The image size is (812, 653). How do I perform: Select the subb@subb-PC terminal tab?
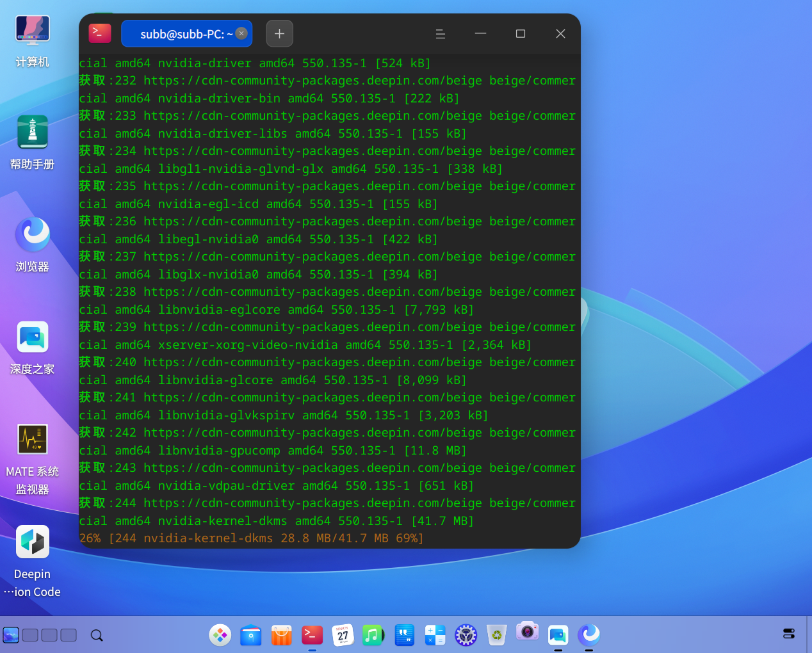pos(186,34)
